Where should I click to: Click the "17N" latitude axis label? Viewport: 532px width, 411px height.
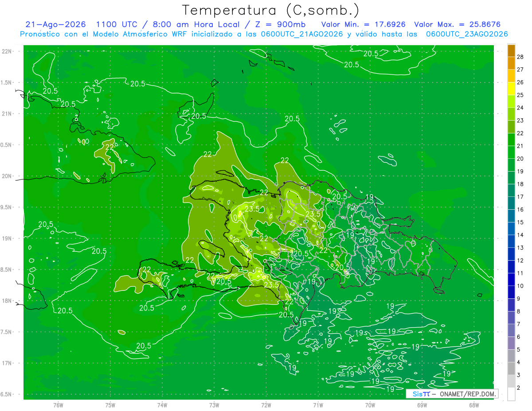(x=8, y=364)
